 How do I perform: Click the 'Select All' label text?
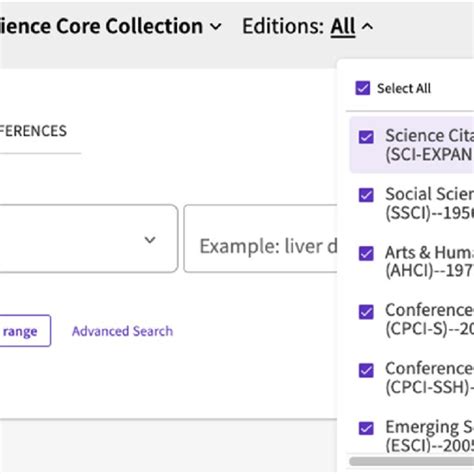coord(404,89)
